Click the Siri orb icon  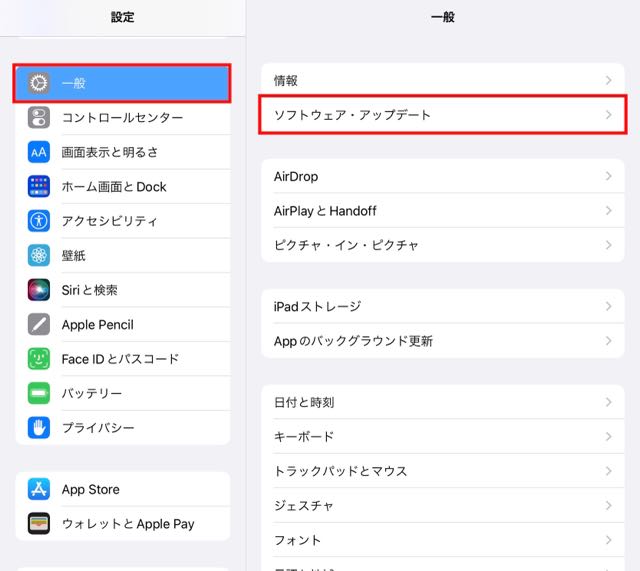click(x=39, y=290)
